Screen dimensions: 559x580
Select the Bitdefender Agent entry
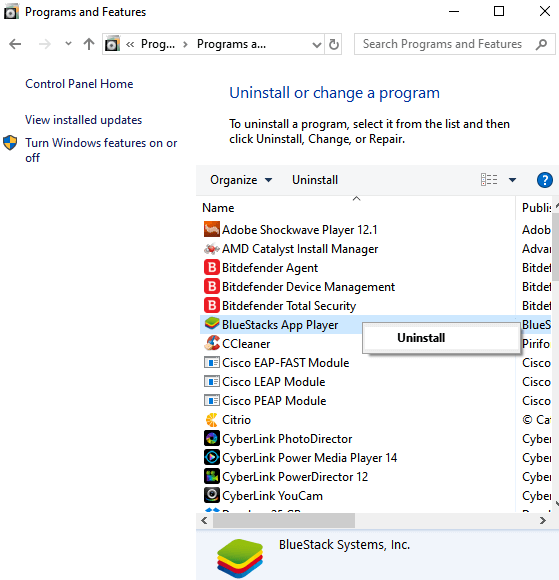pyautogui.click(x=270, y=268)
